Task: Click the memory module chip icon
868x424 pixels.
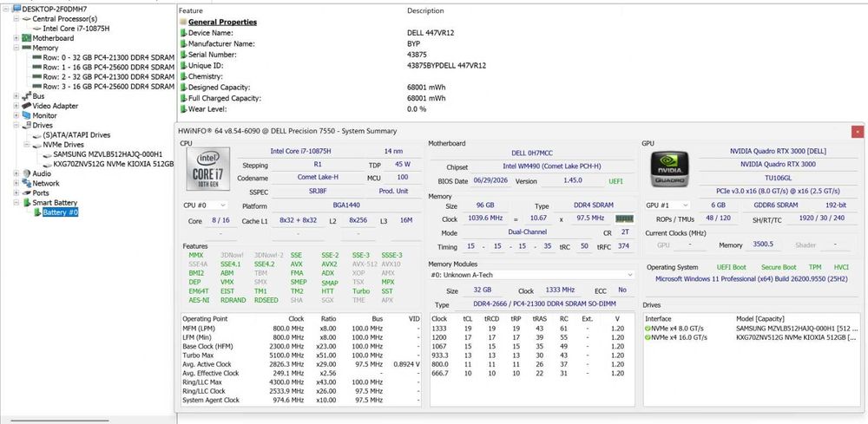Action: [x=624, y=219]
